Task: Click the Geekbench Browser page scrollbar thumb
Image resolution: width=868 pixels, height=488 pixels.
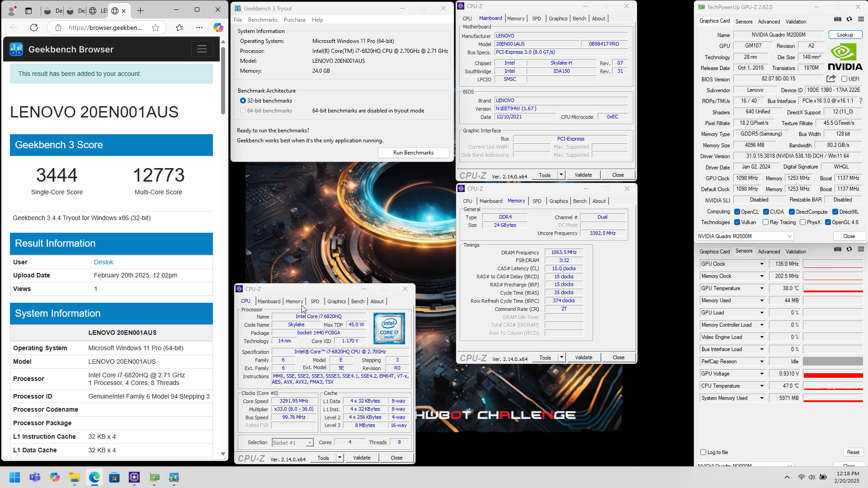Action: (223, 80)
